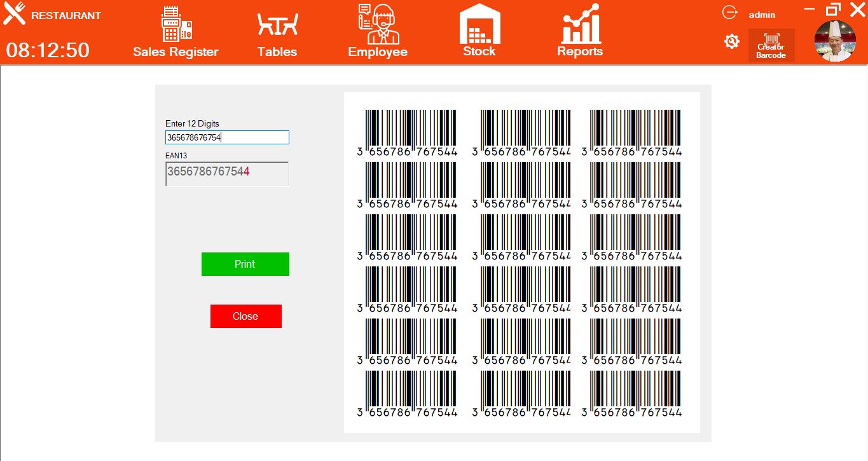868x461 pixels.
Task: Open the Employee management section
Action: tap(378, 31)
